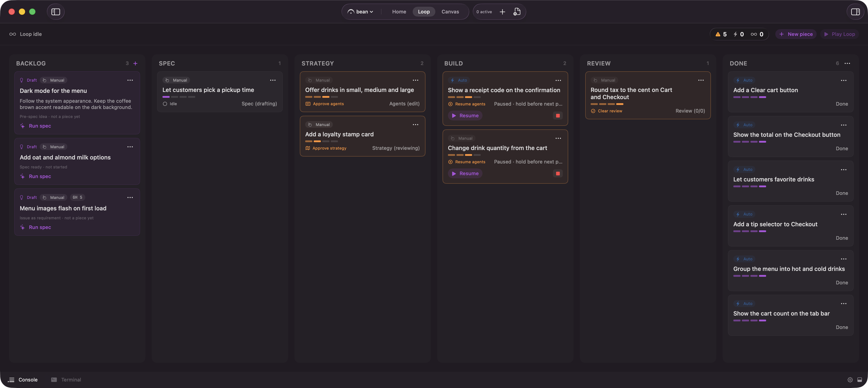Viewport: 868px width, 388px height.
Task: Run spec for Dark mode for the menu
Action: point(36,126)
